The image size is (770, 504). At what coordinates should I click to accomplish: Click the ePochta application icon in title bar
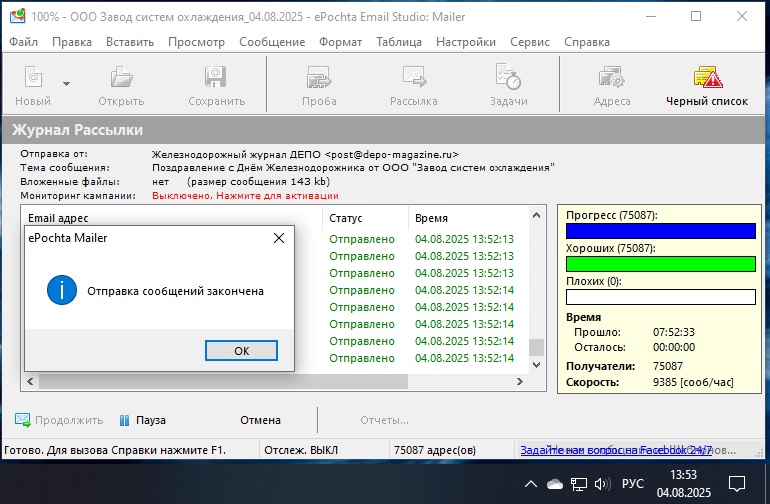click(17, 16)
